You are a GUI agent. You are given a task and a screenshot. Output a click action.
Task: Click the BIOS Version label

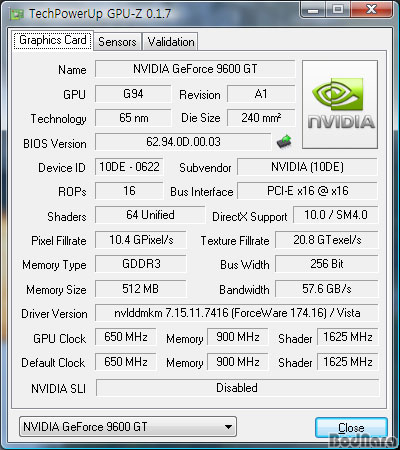55,144
